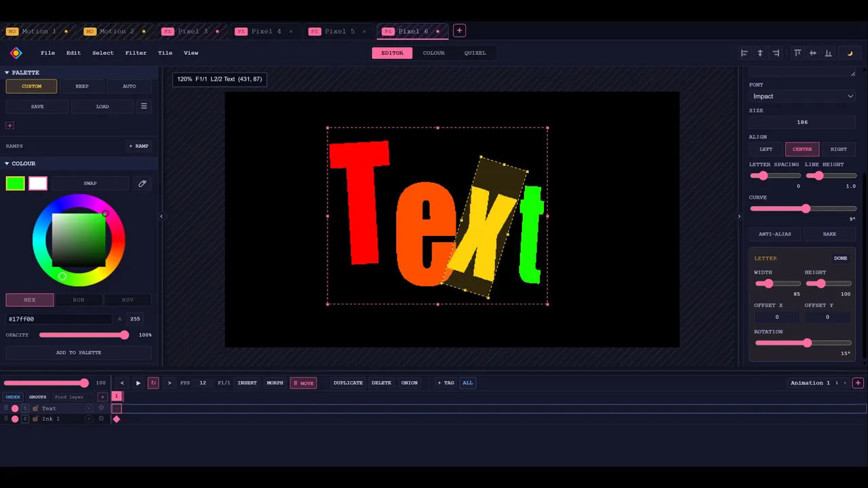Add a new layer plus icon

102,397
